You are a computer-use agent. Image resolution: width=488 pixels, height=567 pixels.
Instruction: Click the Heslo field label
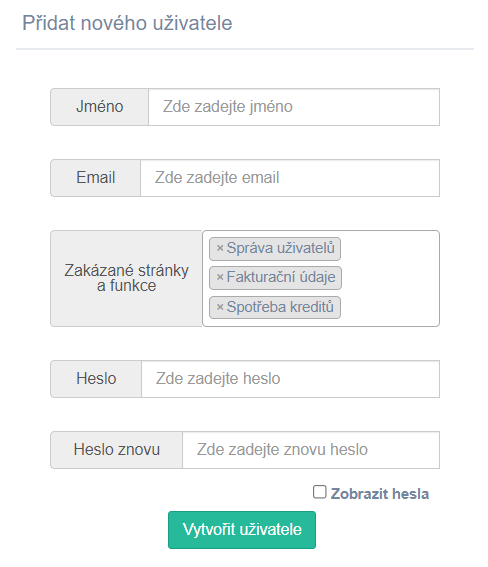[96, 379]
